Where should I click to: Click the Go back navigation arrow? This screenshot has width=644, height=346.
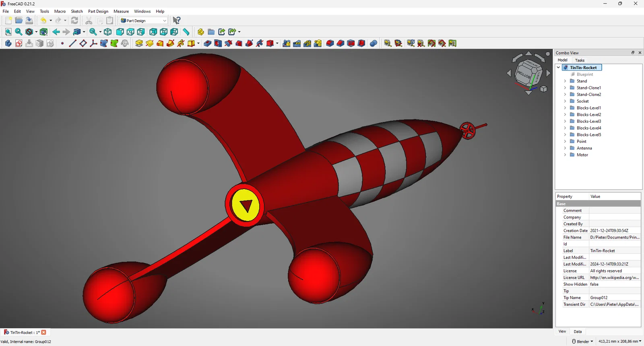coord(56,32)
